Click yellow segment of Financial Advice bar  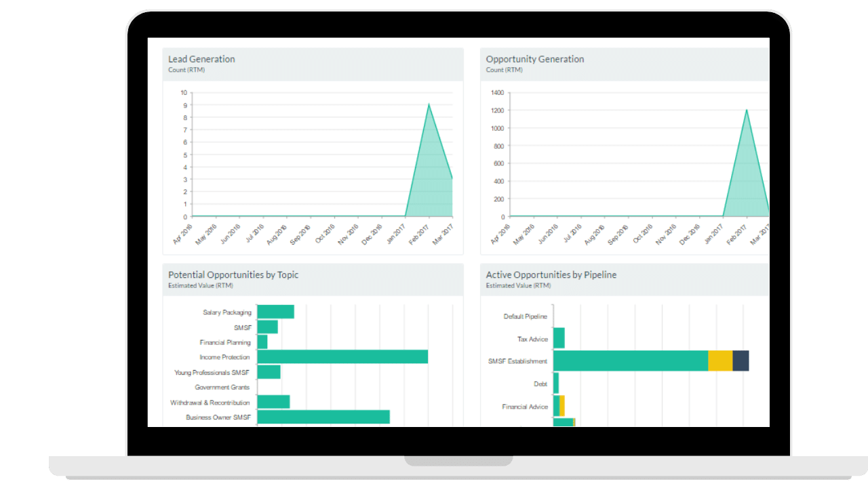(x=562, y=406)
